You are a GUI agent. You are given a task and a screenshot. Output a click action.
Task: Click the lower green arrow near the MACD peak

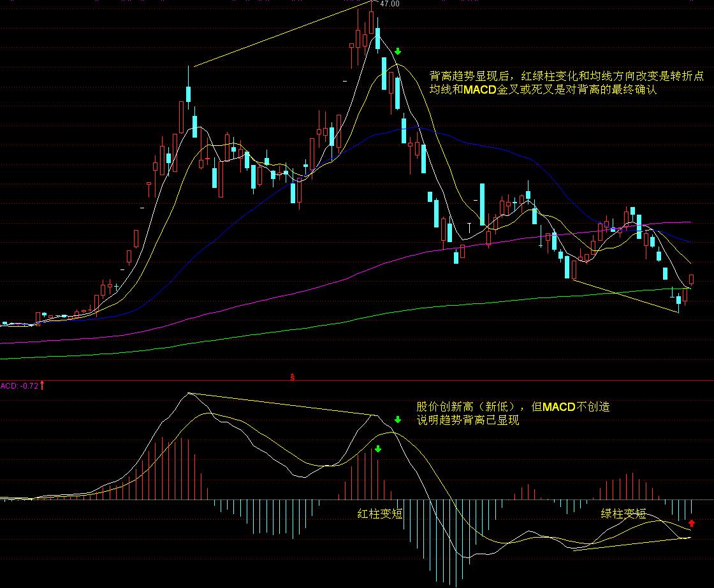(x=379, y=448)
